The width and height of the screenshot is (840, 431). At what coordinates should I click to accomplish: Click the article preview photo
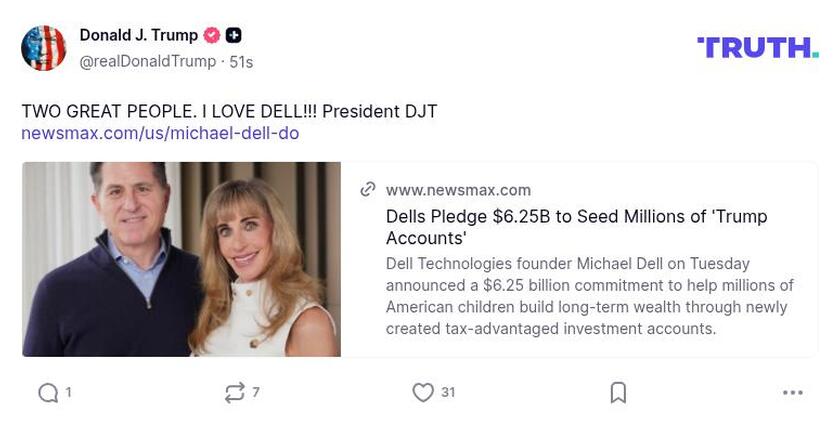pyautogui.click(x=181, y=259)
